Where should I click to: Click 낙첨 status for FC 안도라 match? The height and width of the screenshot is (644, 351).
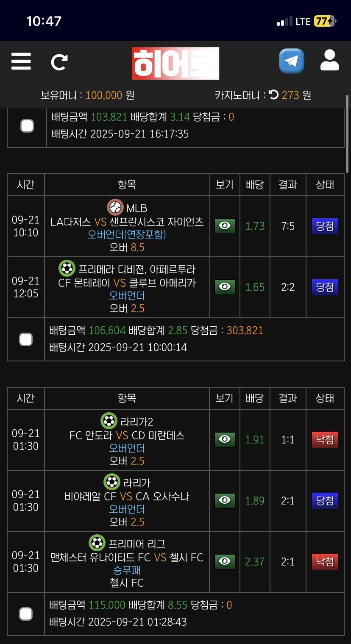(325, 440)
